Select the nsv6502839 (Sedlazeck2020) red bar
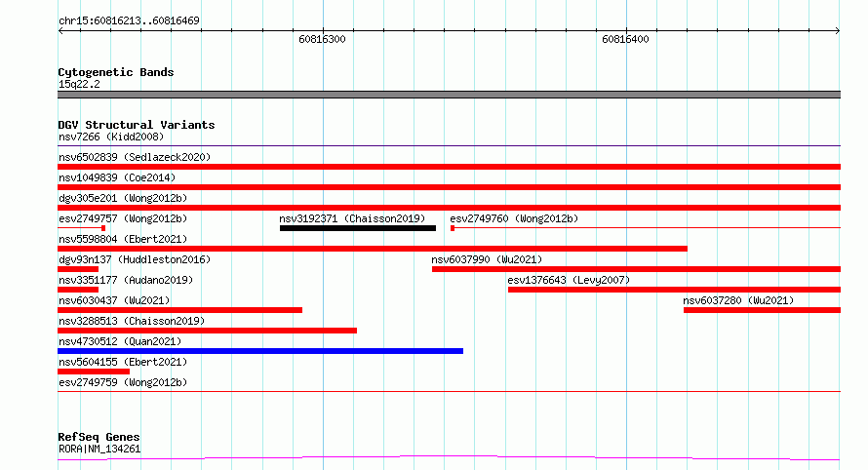The width and height of the screenshot is (868, 470). [x=449, y=167]
